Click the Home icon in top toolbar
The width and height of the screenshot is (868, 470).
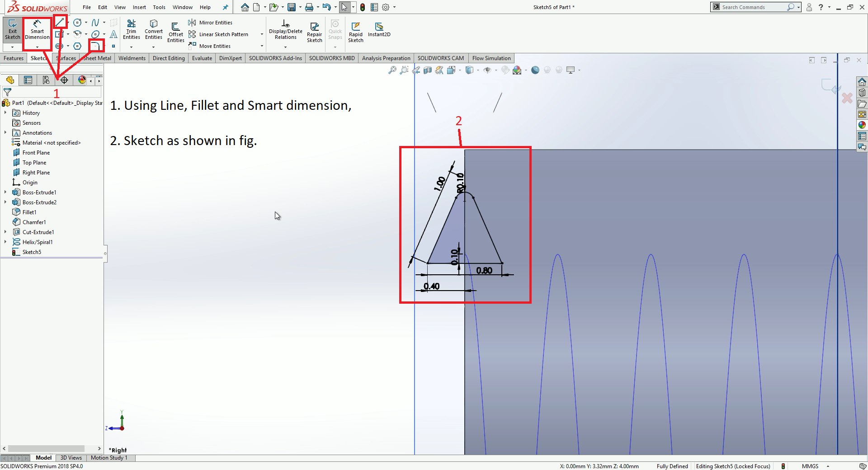click(245, 7)
